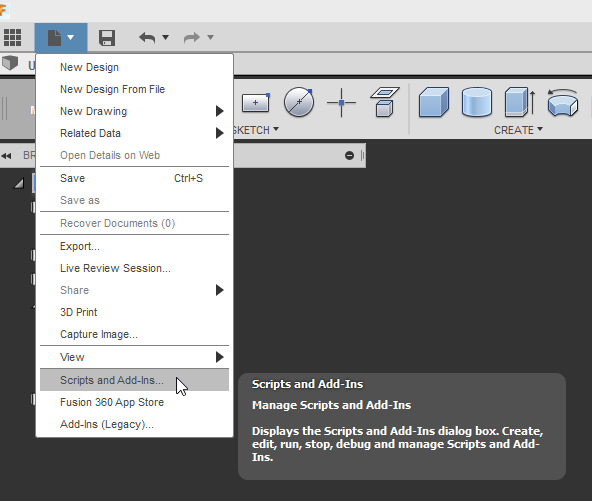The height and width of the screenshot is (501, 592).
Task: Open the data panel grid icon
Action: click(x=12, y=37)
